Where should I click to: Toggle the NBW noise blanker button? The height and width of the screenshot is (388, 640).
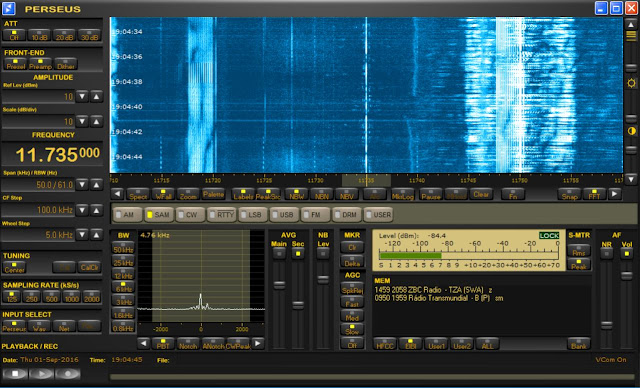tap(296, 194)
